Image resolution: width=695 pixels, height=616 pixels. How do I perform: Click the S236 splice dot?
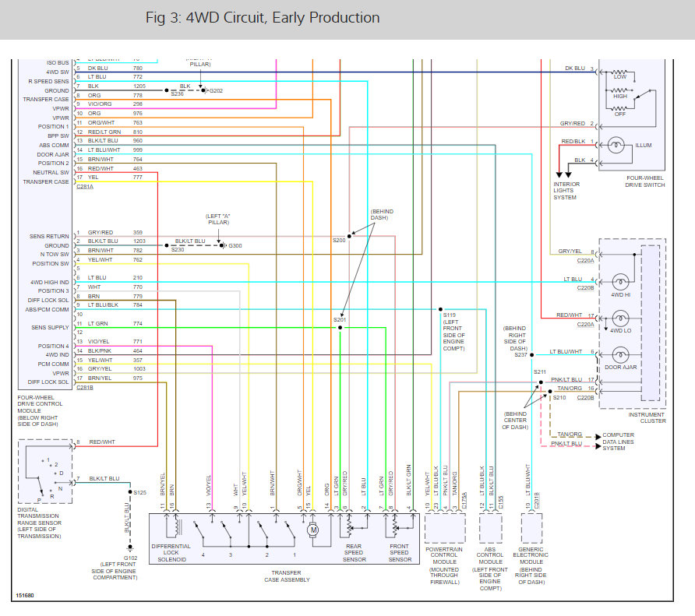click(167, 90)
